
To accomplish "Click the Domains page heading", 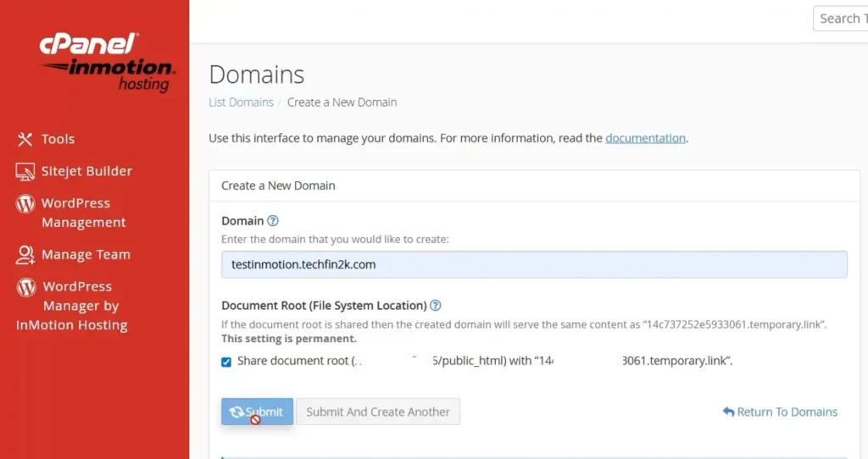I will coord(257,75).
